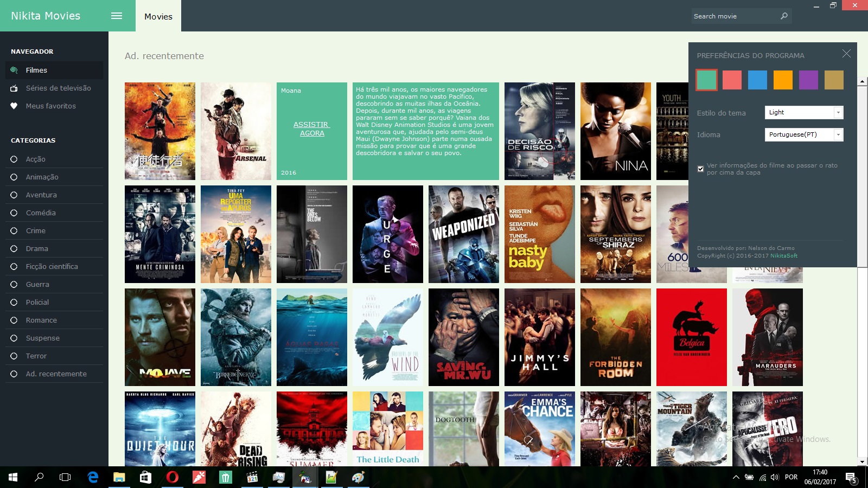Screen dimensions: 868x488
Task: Choose the orange accent color swatch
Action: pos(783,80)
